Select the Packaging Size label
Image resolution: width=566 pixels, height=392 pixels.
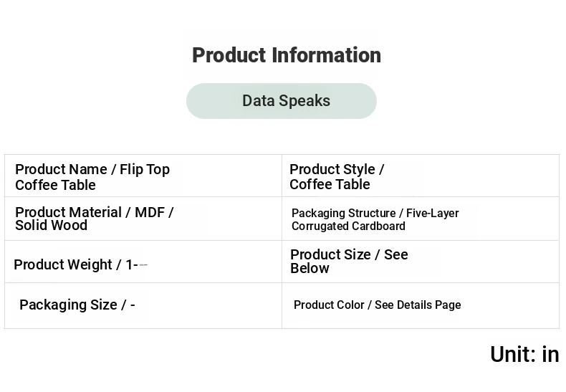(68, 305)
